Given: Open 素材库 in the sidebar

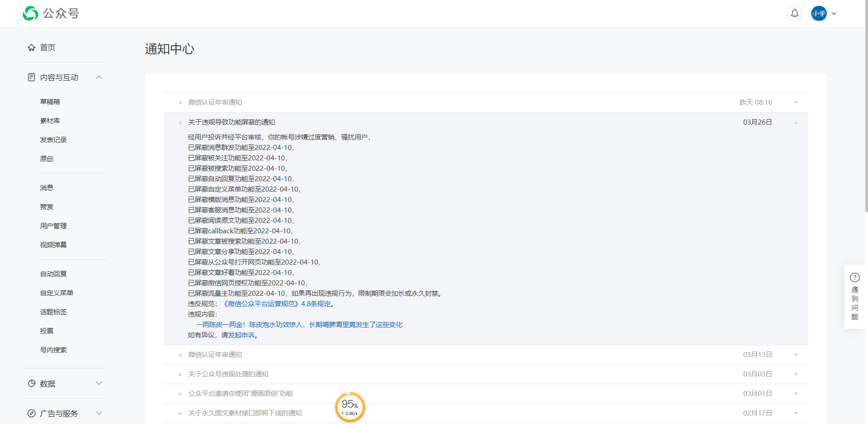Looking at the screenshot, I should click(50, 120).
